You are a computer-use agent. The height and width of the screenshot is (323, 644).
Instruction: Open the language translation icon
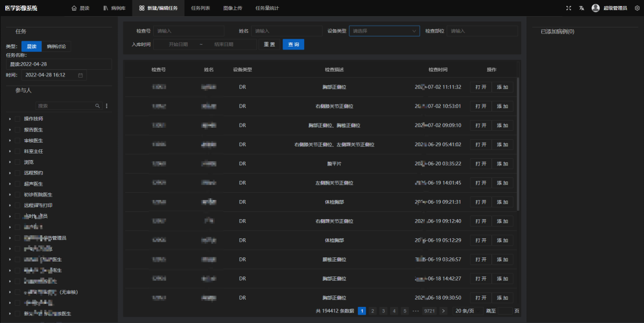pos(581,8)
